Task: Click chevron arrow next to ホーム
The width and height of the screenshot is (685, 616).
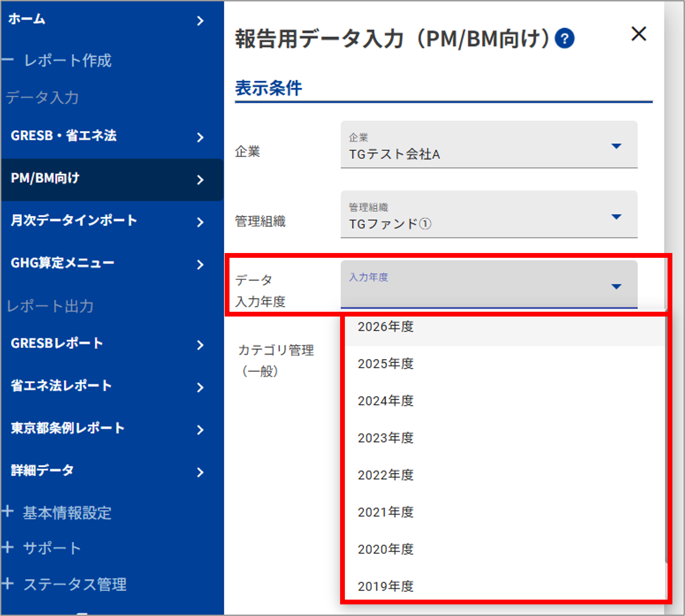Action: [200, 21]
